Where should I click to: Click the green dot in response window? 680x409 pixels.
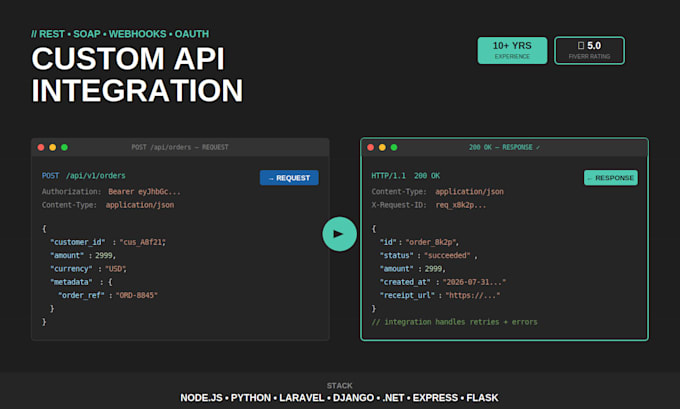(394, 147)
